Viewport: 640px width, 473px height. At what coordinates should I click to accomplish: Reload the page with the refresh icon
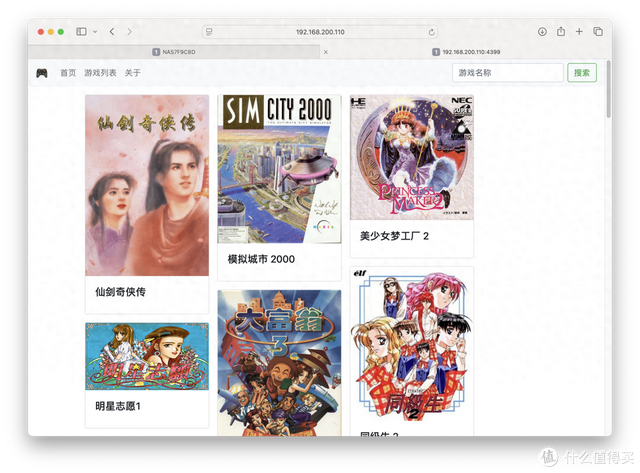pos(431,32)
